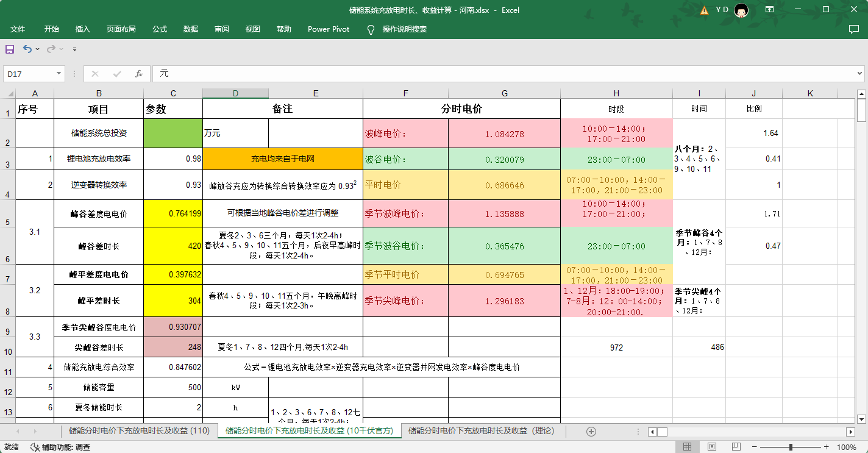Select row 5 header
The image size is (868, 453).
pyautogui.click(x=7, y=214)
